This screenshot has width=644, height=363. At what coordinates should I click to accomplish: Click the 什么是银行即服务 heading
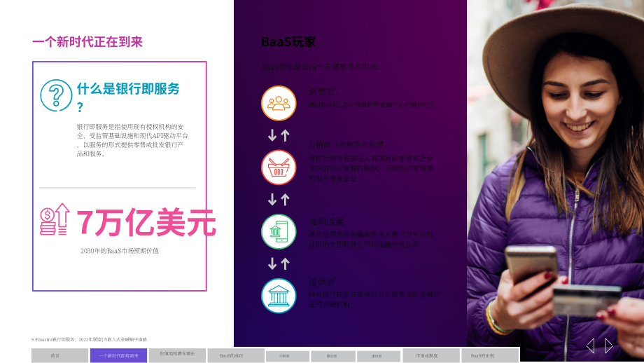click(128, 97)
